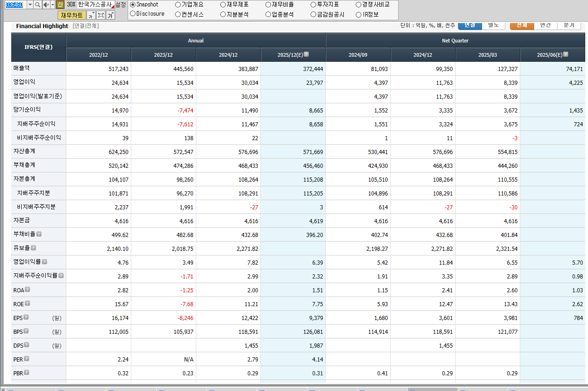
Task: Click the magnifier stock search icon
Action: (38, 5)
